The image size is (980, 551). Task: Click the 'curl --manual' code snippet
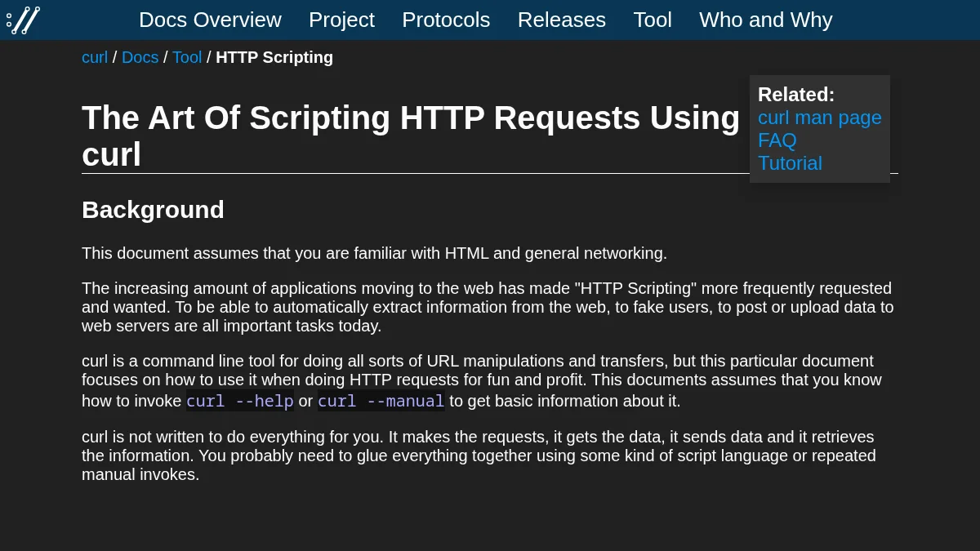tap(381, 401)
